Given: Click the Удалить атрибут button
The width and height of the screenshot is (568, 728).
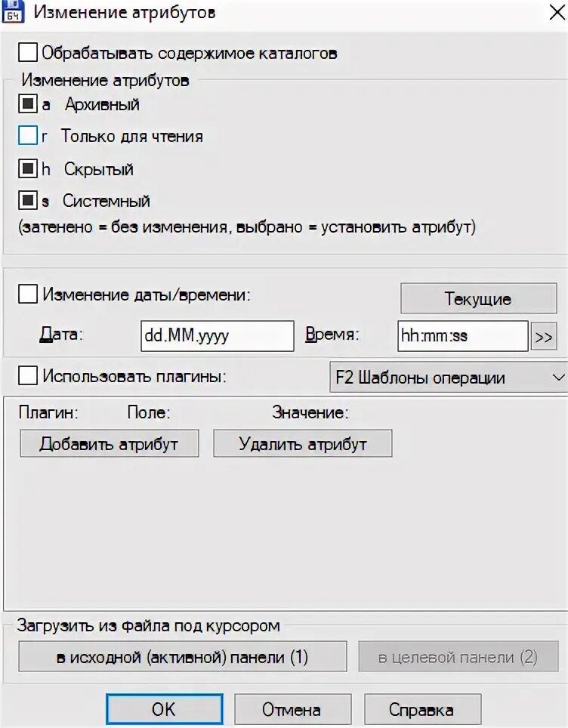Looking at the screenshot, I should pyautogui.click(x=303, y=443).
